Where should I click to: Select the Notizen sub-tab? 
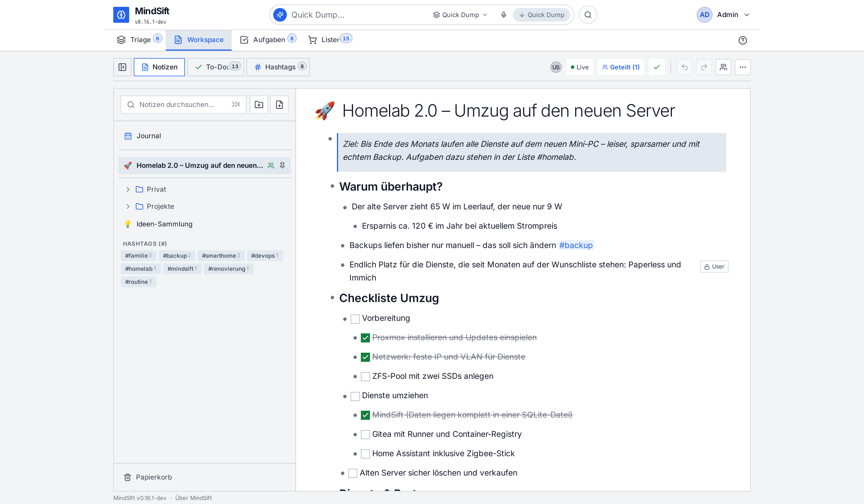pos(159,67)
